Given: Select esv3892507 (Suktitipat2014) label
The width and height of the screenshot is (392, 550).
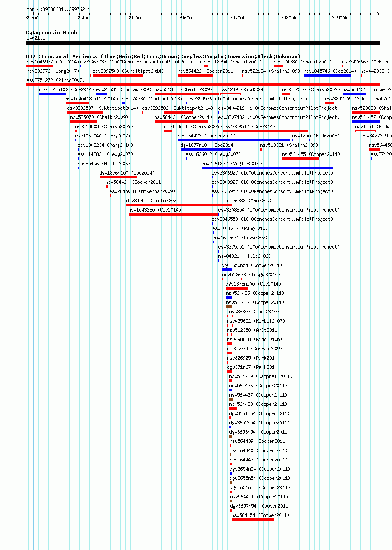Looking at the screenshot, I should 103,108.
